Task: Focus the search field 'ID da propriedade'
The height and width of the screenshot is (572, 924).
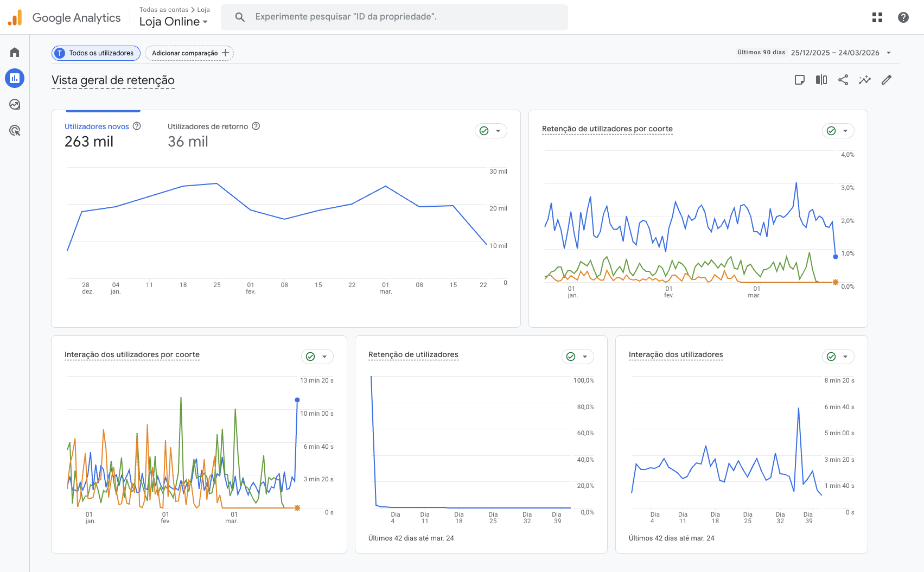Action: coord(394,17)
